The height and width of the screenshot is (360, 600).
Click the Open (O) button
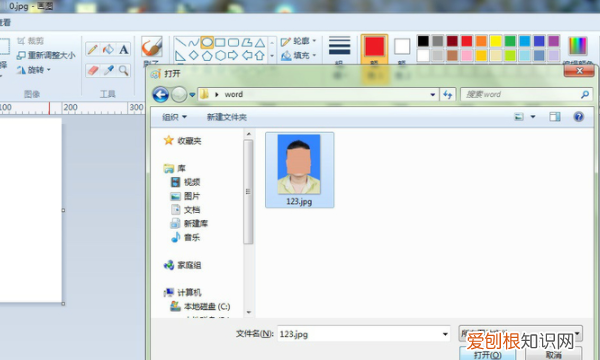(x=488, y=354)
